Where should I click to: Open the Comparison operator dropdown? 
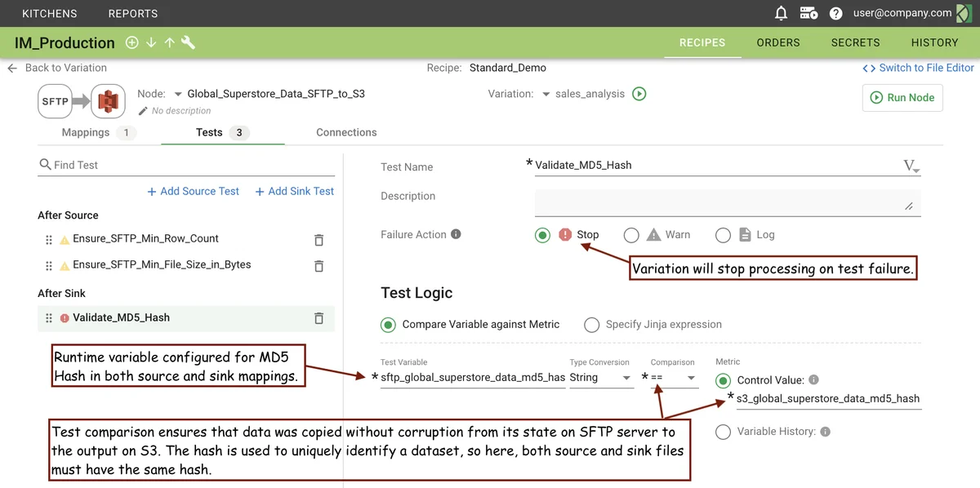pos(674,378)
